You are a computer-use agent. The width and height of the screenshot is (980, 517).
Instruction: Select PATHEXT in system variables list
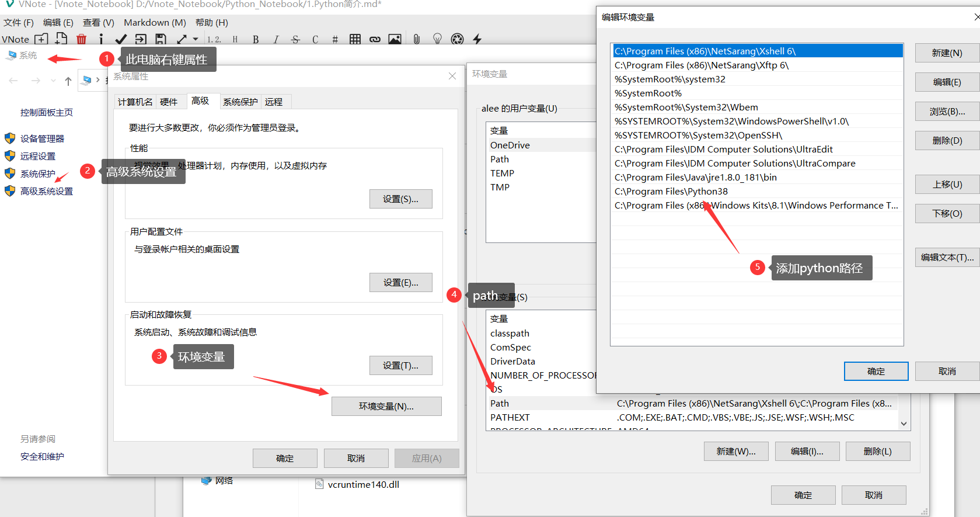click(x=693, y=418)
